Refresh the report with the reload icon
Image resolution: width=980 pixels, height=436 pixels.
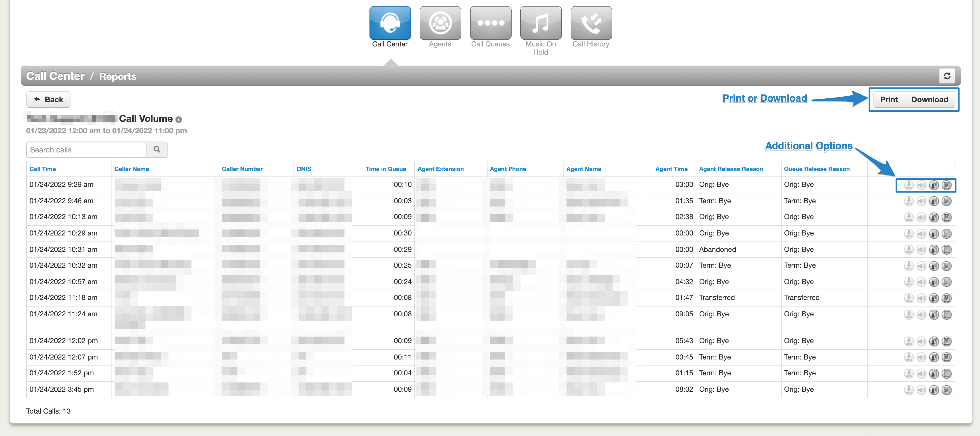click(x=947, y=76)
